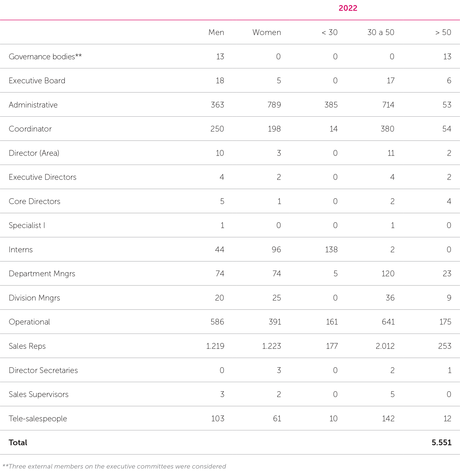This screenshot has width=460, height=476.
Task: Select the Sales Reps row label
Action: pyautogui.click(x=27, y=346)
